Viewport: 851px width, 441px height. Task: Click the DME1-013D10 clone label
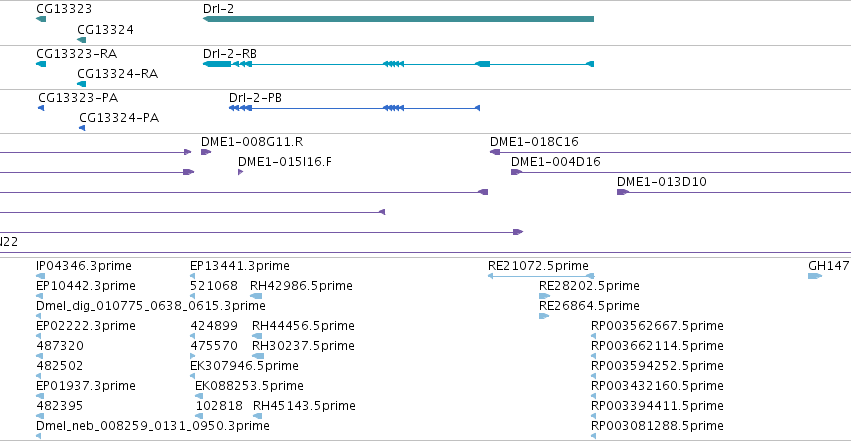point(662,182)
